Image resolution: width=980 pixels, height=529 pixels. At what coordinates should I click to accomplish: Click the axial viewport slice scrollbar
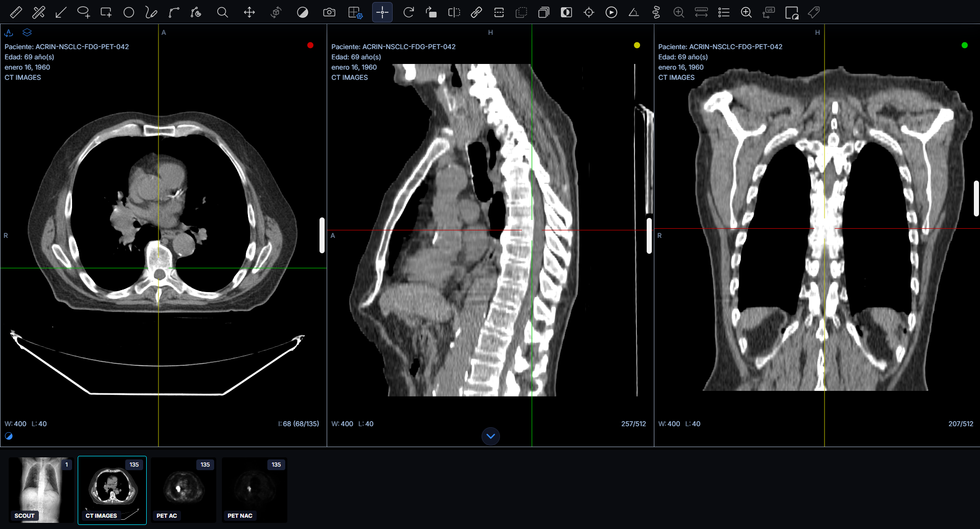coord(322,235)
